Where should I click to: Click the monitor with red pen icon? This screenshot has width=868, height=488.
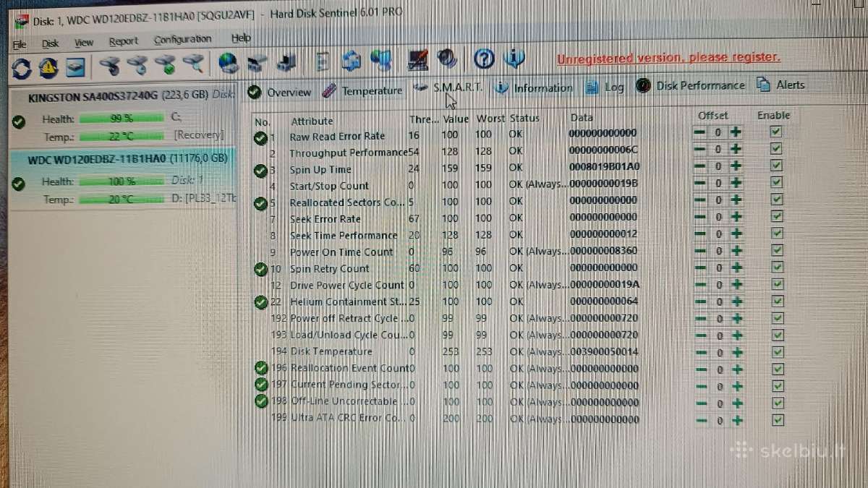pos(418,59)
